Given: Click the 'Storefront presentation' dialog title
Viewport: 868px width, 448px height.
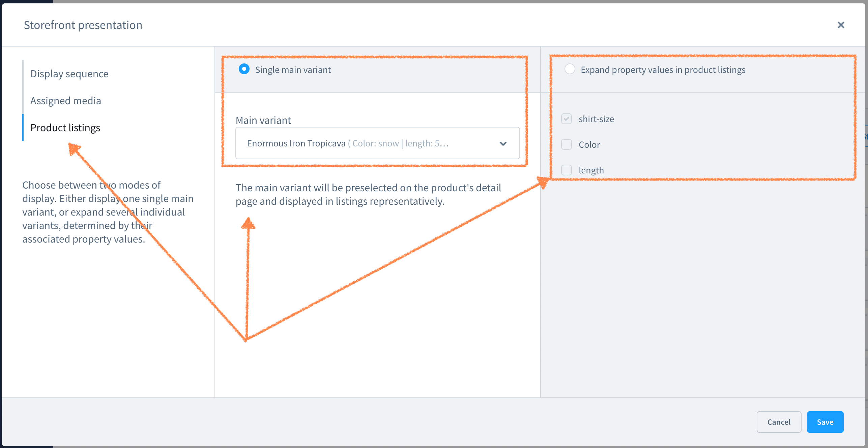Looking at the screenshot, I should point(83,25).
